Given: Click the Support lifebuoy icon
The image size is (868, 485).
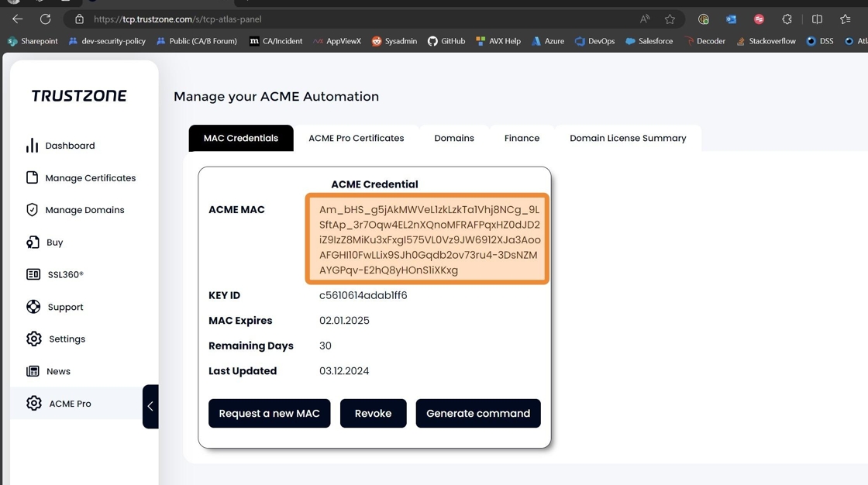Looking at the screenshot, I should click(x=33, y=307).
